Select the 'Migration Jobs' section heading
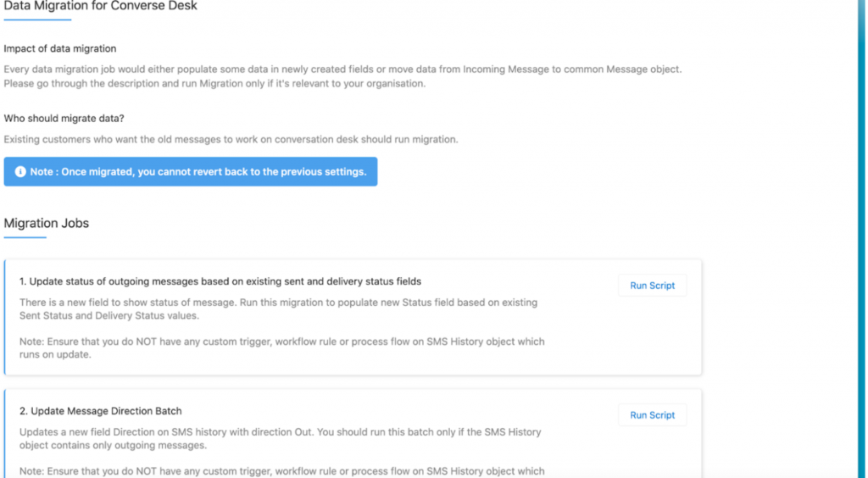 pos(47,224)
